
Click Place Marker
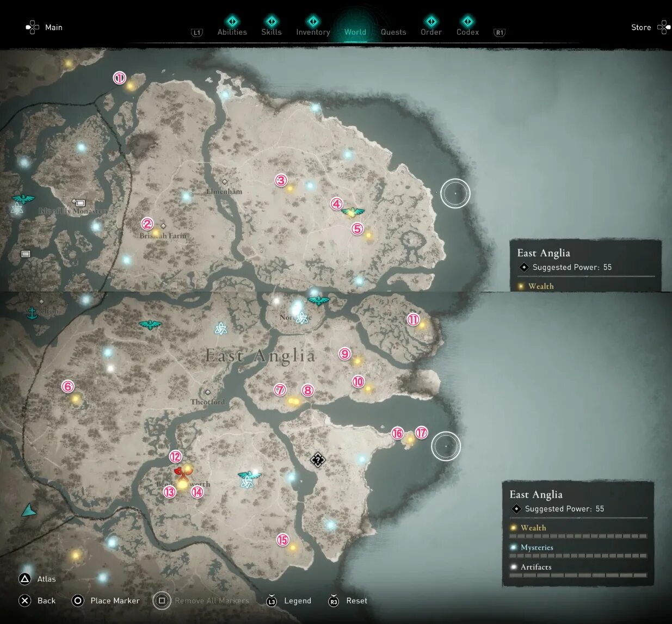106,601
